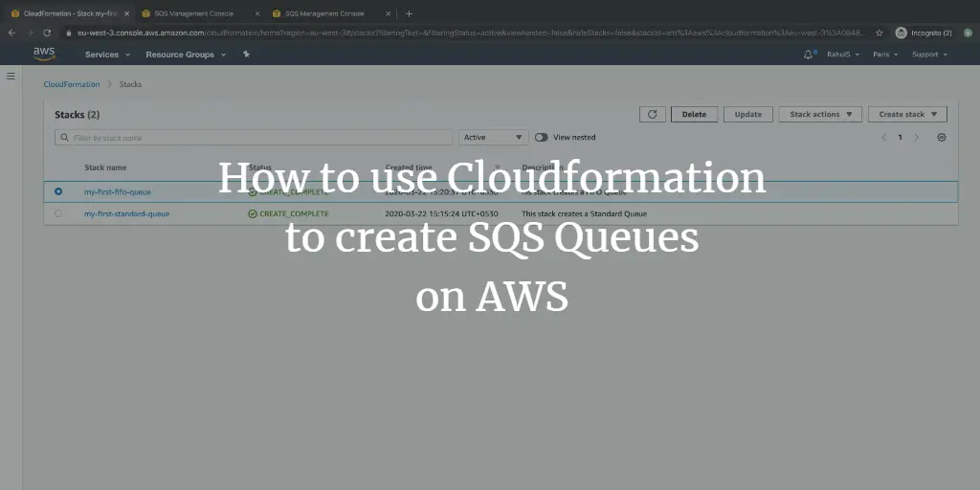This screenshot has height=490, width=980.
Task: Go to next page of stacks
Action: pos(916,138)
